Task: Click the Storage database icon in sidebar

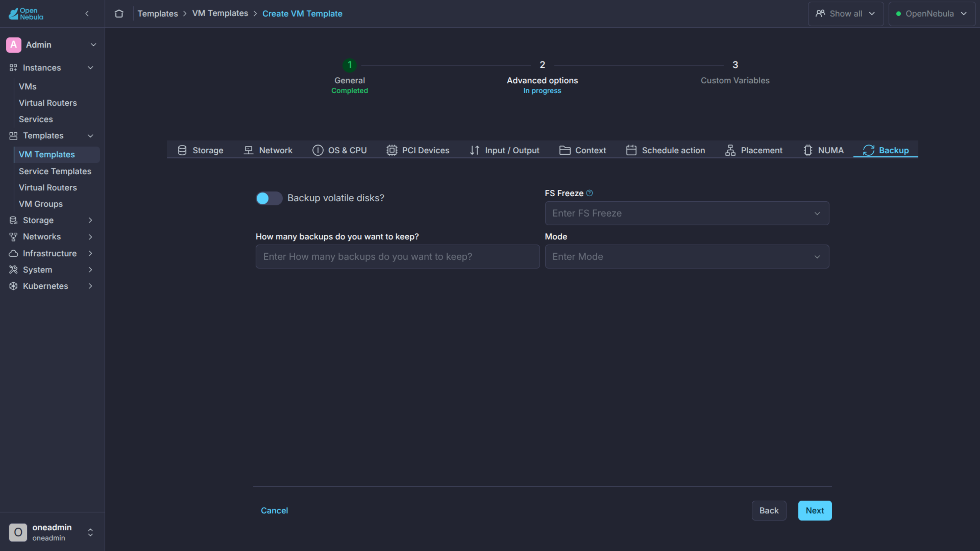Action: click(x=13, y=220)
